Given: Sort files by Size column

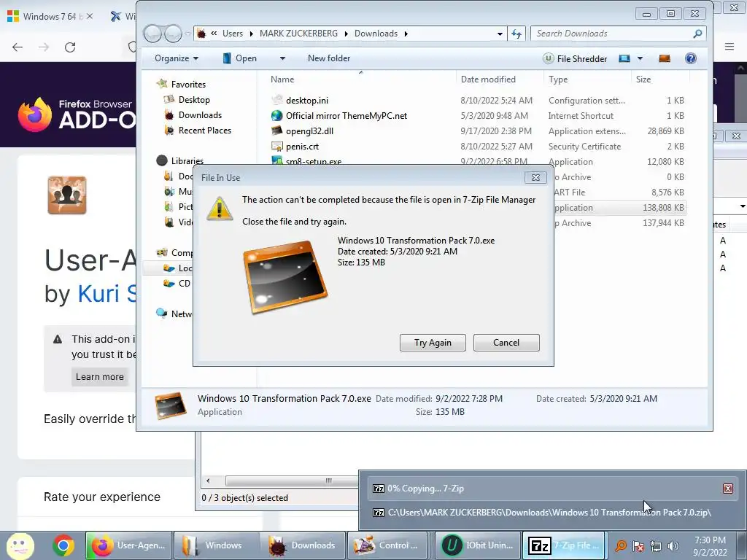Looking at the screenshot, I should pos(643,79).
